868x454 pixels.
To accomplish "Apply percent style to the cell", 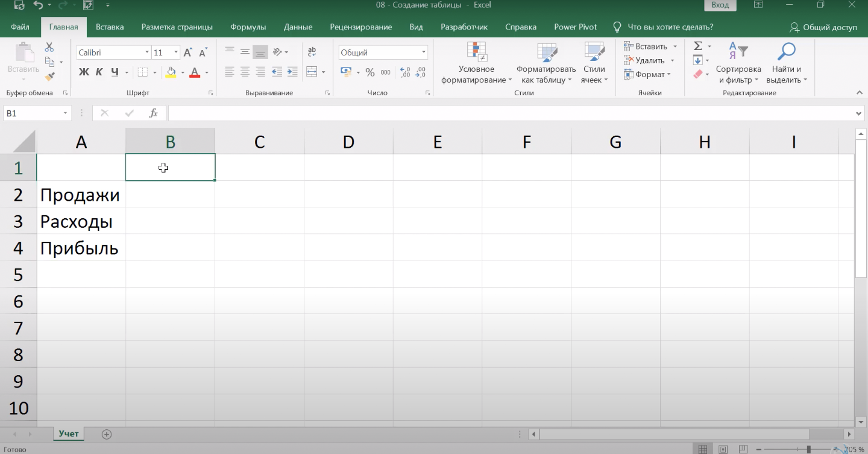I will pos(370,72).
